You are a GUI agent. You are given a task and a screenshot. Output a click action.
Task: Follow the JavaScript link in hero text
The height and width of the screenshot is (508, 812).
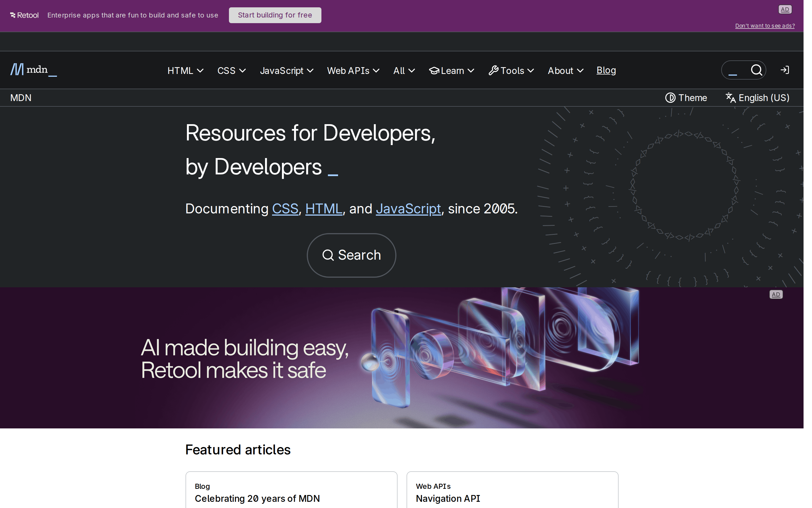coord(408,209)
